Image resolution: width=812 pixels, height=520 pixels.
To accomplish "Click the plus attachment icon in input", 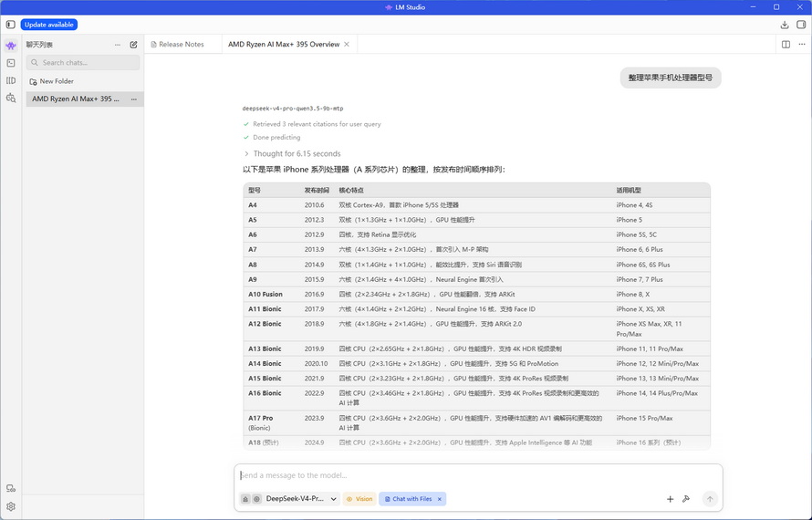I will coord(670,499).
